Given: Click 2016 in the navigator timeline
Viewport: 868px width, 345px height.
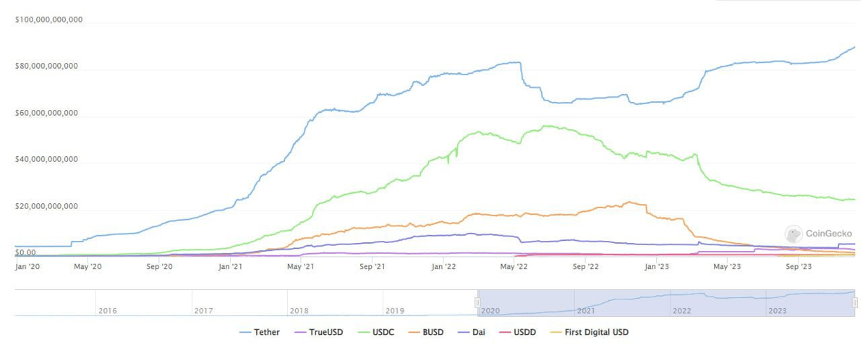Looking at the screenshot, I should [107, 310].
